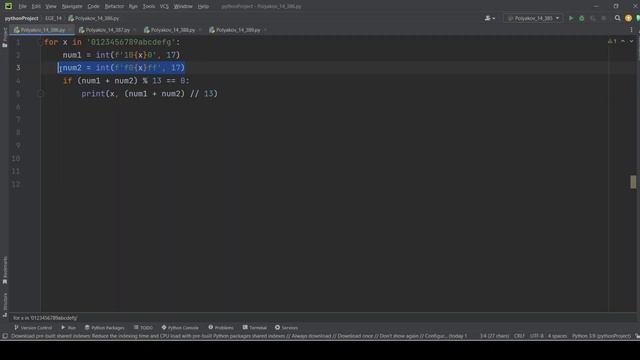This screenshot has height=360, width=640.
Task: Open the Version Control tool window
Action: [33, 328]
